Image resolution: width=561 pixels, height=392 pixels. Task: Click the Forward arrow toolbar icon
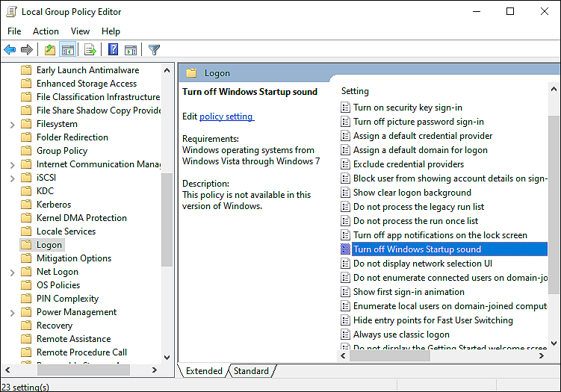click(27, 50)
